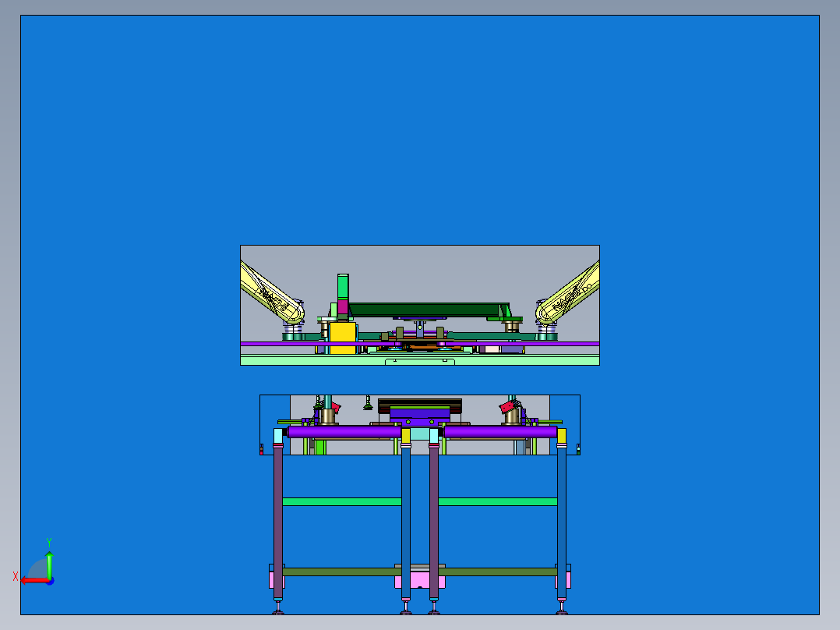The height and width of the screenshot is (630, 840).
Task: Select the right bright green crossbar of the frame
Action: pos(498,502)
